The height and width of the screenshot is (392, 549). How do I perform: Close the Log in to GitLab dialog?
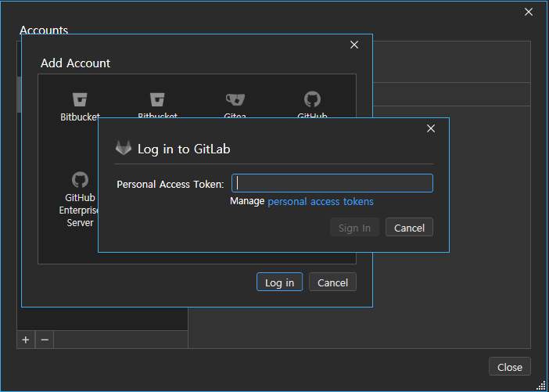pos(431,128)
